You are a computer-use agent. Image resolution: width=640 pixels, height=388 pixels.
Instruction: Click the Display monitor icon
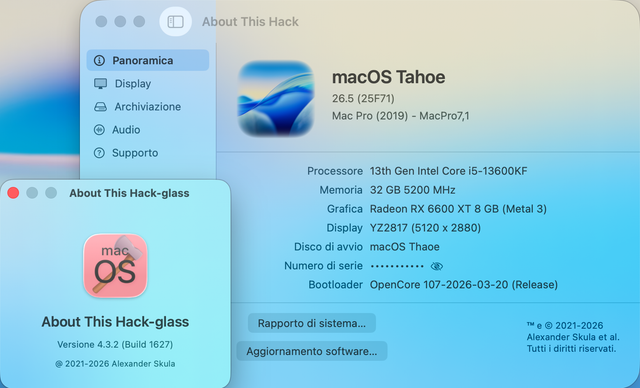pyautogui.click(x=100, y=84)
